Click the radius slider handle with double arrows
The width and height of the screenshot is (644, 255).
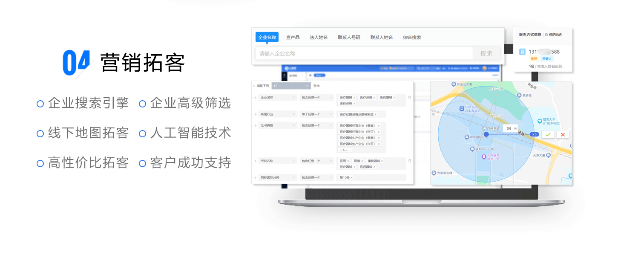click(x=535, y=134)
